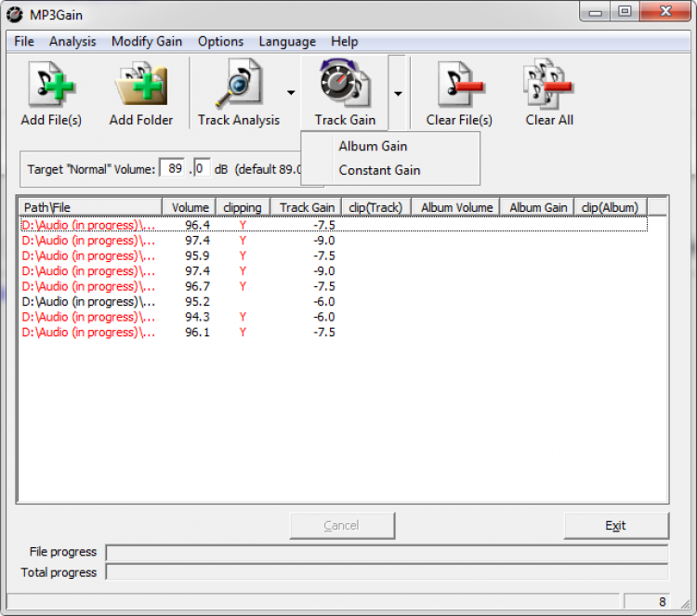Open the Modify Gain menu
The image size is (697, 616).
(147, 41)
